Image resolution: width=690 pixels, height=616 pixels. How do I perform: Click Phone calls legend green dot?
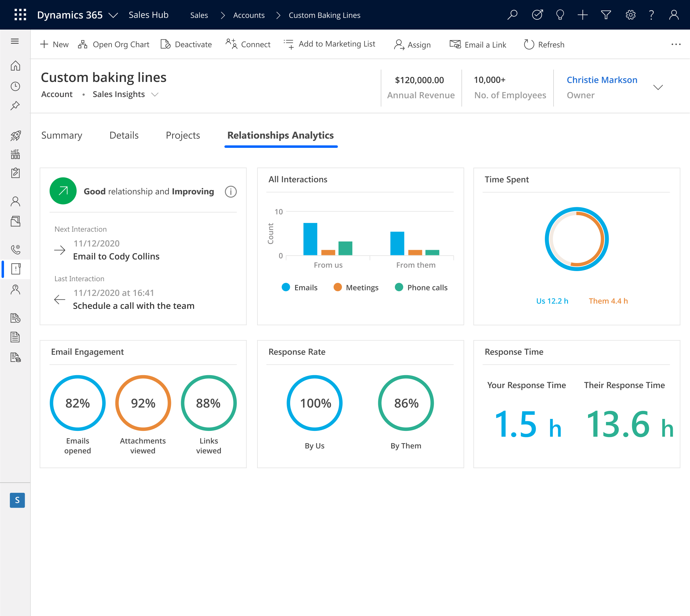[x=399, y=287]
